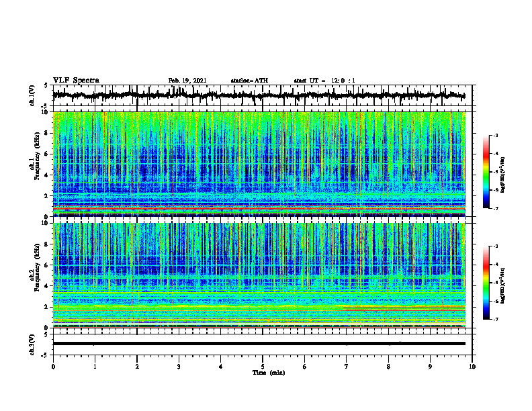The height and width of the screenshot is (411, 532).
Task: Click inside the ch.2 spectrogram plot
Action: coord(259,275)
